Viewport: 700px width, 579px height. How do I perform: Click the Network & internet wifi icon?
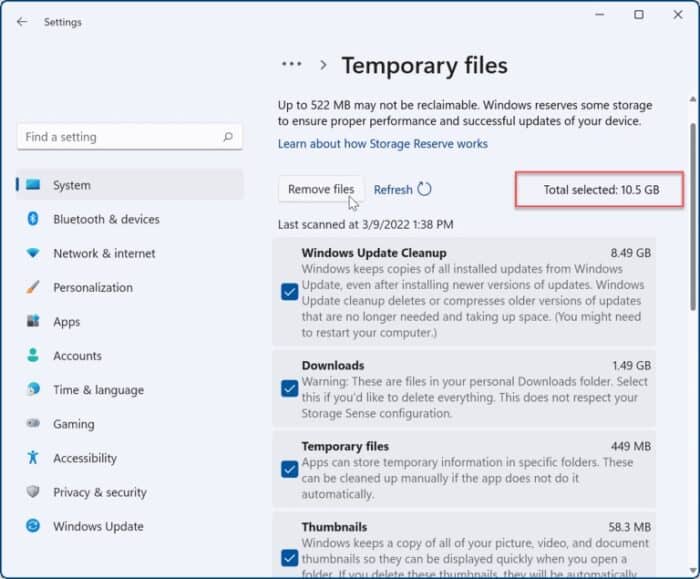[33, 253]
